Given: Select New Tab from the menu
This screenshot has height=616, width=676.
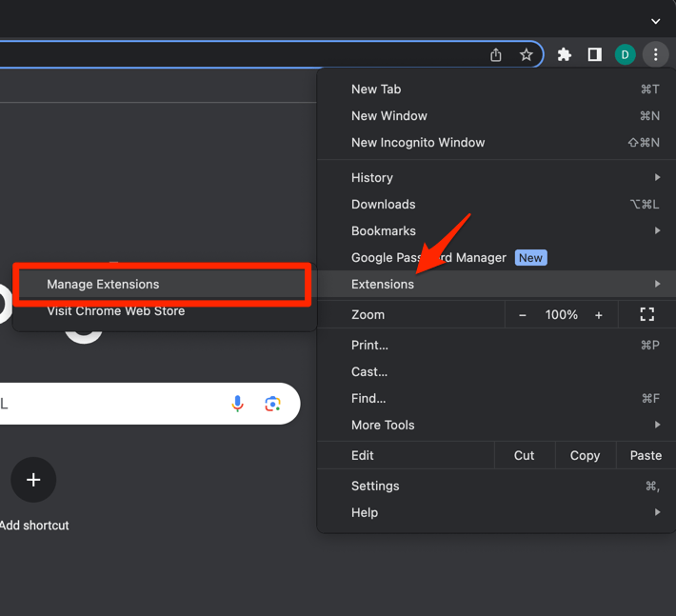Looking at the screenshot, I should click(496, 89).
